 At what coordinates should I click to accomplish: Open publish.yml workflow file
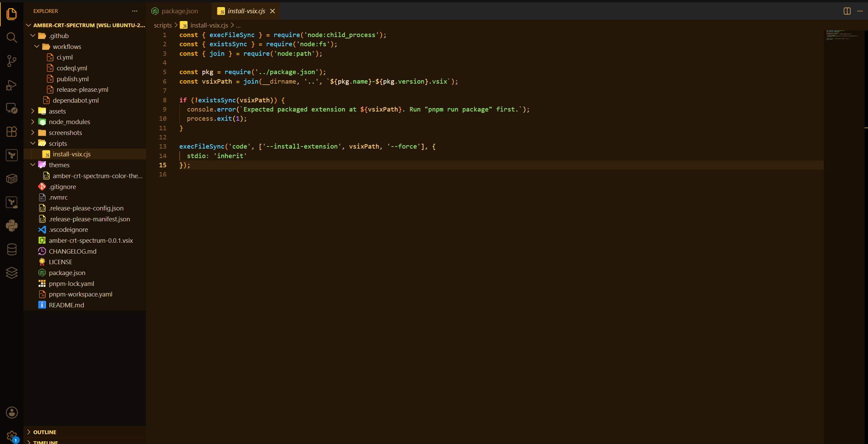coord(85,79)
